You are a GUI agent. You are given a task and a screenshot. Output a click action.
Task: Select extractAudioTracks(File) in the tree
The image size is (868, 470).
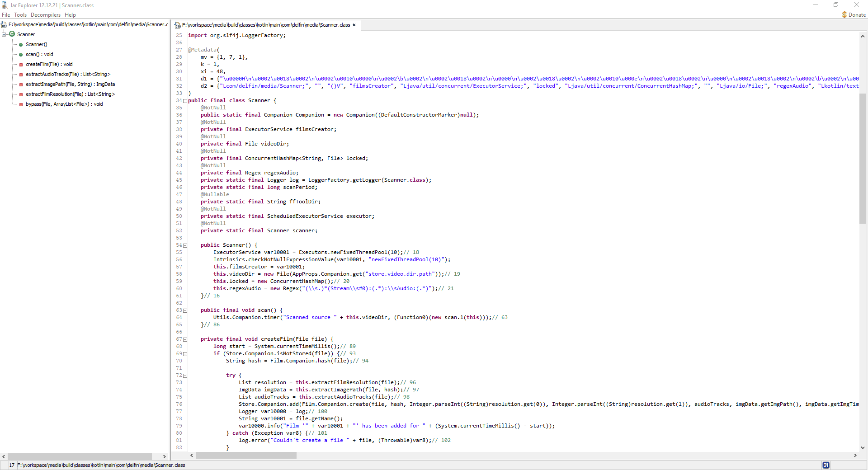tap(68, 74)
